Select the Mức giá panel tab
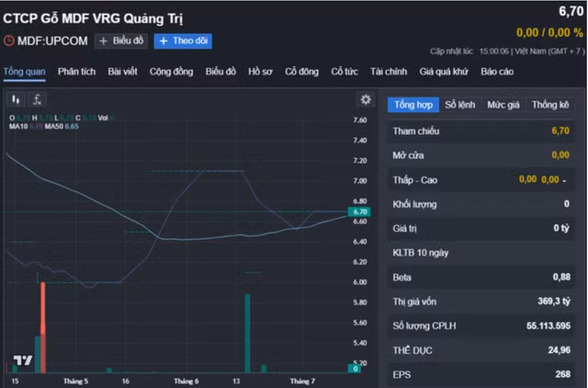 (x=503, y=105)
